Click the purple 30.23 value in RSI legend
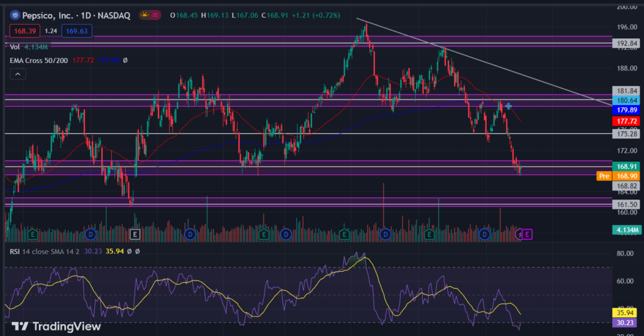Screen dimensions: 644x336 point(93,251)
